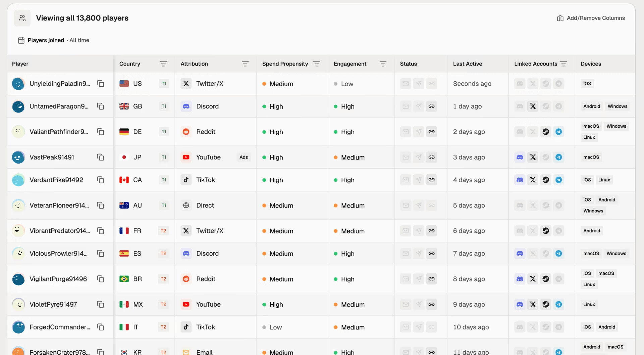This screenshot has width=644, height=355.
Task: Sort by Last Active column header
Action: pyautogui.click(x=468, y=64)
